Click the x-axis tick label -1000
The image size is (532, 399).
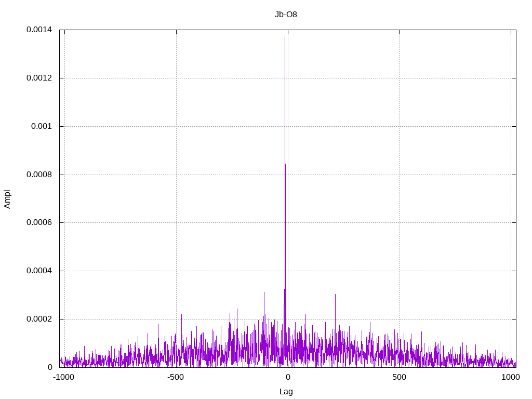[x=63, y=377]
